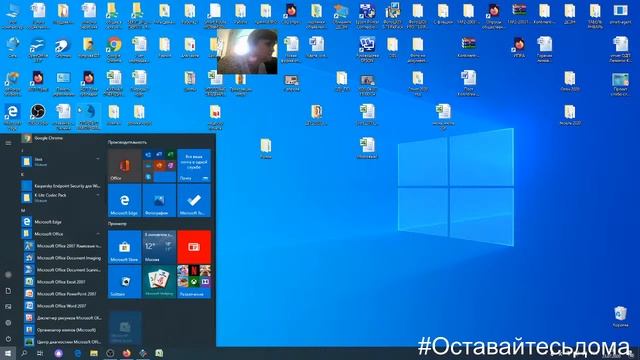640x360 pixels.
Task: Expand the Start menu hamburger
Action: click(x=8, y=143)
